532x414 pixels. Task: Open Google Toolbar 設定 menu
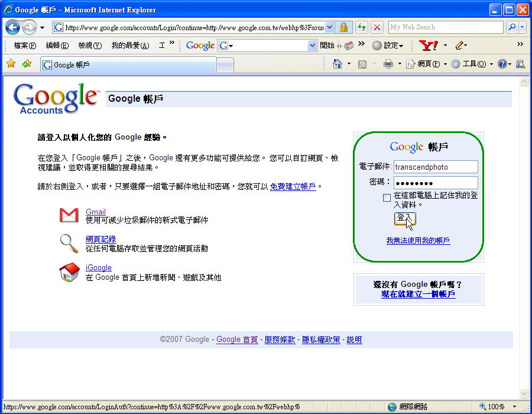coord(387,46)
